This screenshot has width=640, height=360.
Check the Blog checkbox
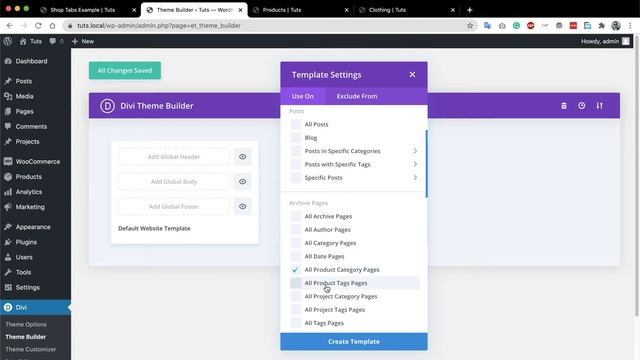[x=296, y=138]
